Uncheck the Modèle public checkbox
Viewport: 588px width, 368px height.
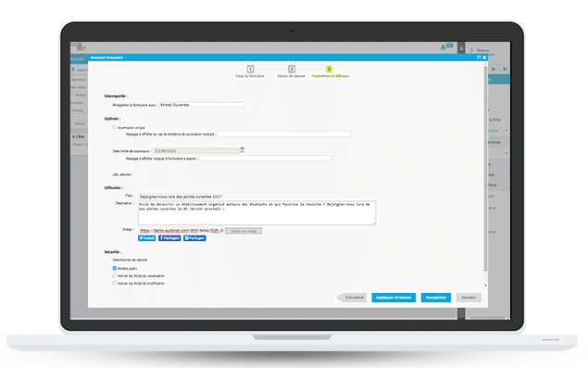[x=115, y=268]
